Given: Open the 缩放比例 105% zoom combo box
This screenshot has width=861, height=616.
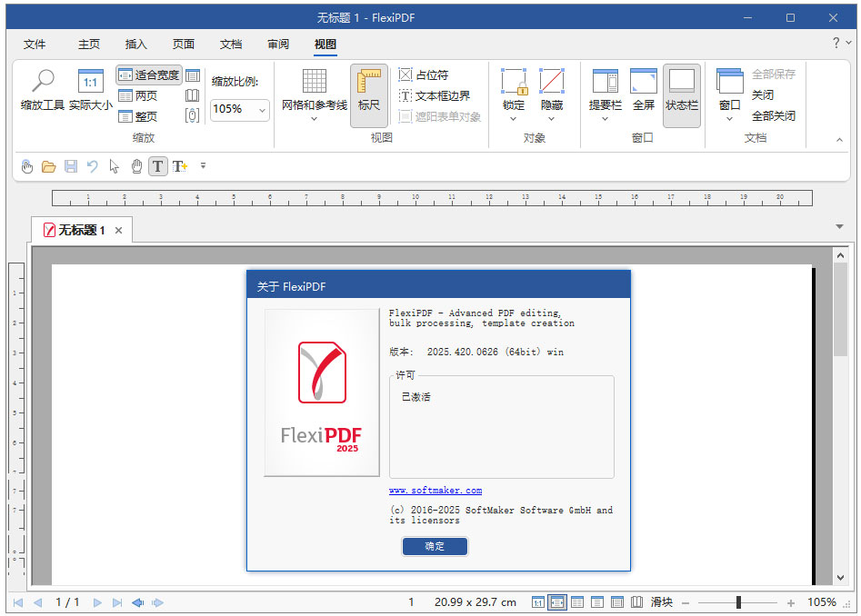Looking at the screenshot, I should [240, 110].
